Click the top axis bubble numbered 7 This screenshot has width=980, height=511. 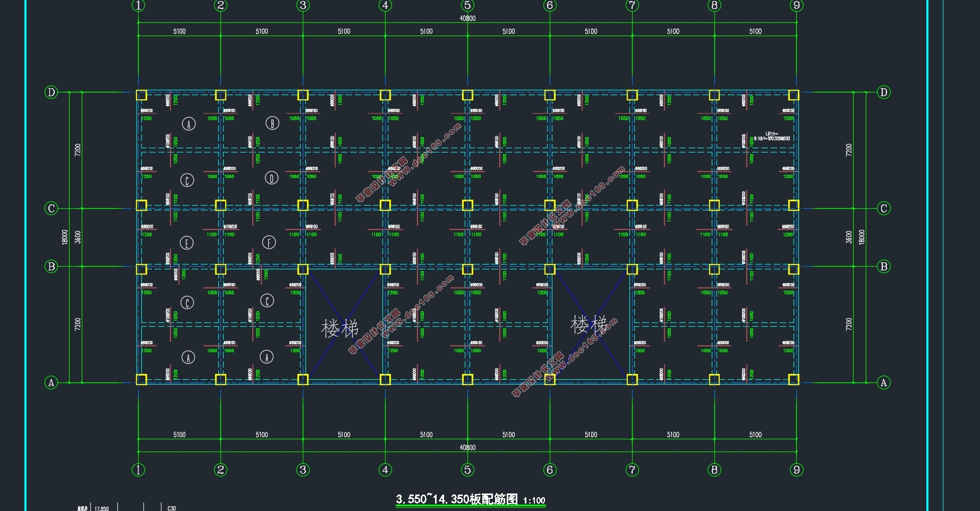click(632, 5)
